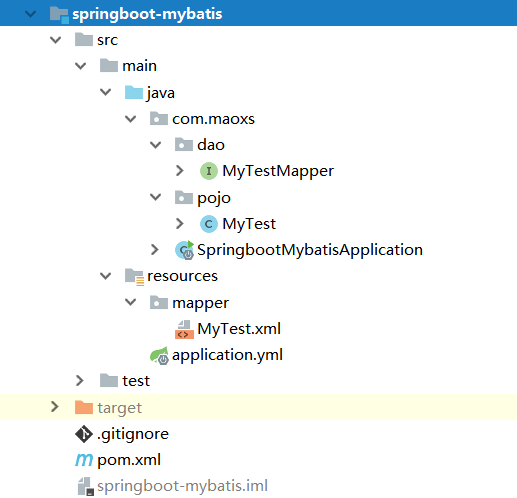Click the springboot-mybatis.iml file icon
517x498 pixels.
click(86, 486)
